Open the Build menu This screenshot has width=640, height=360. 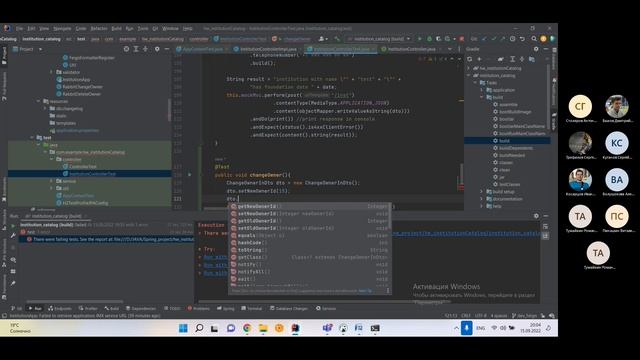116,29
